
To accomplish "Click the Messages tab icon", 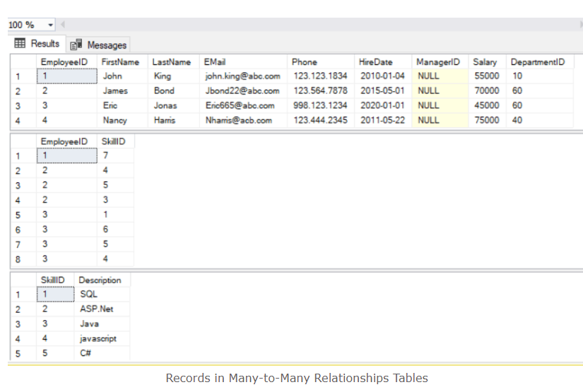I will [76, 45].
